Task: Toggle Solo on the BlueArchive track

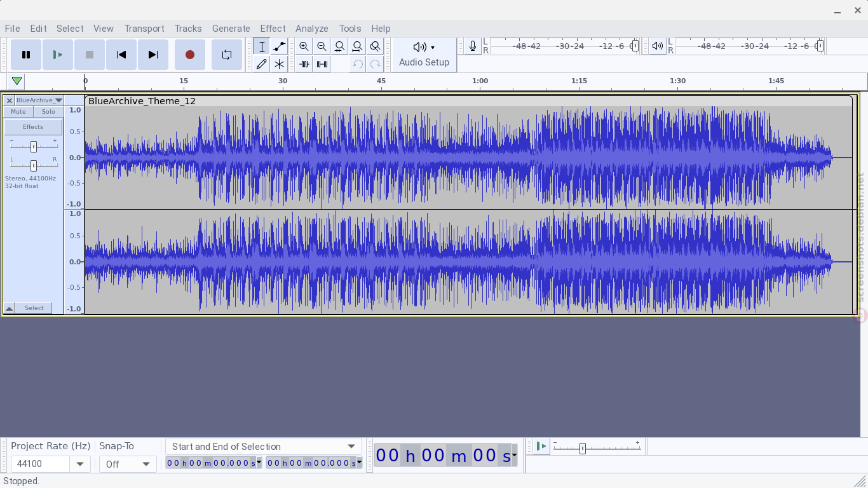Action: pyautogui.click(x=48, y=112)
